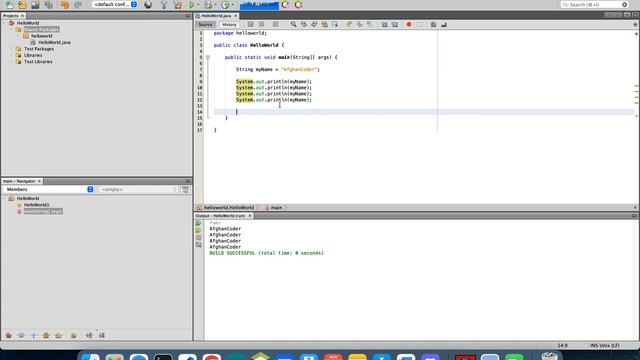Click Find Next Occurrence icon
The height and width of the screenshot is (360, 640).
pos(314,24)
